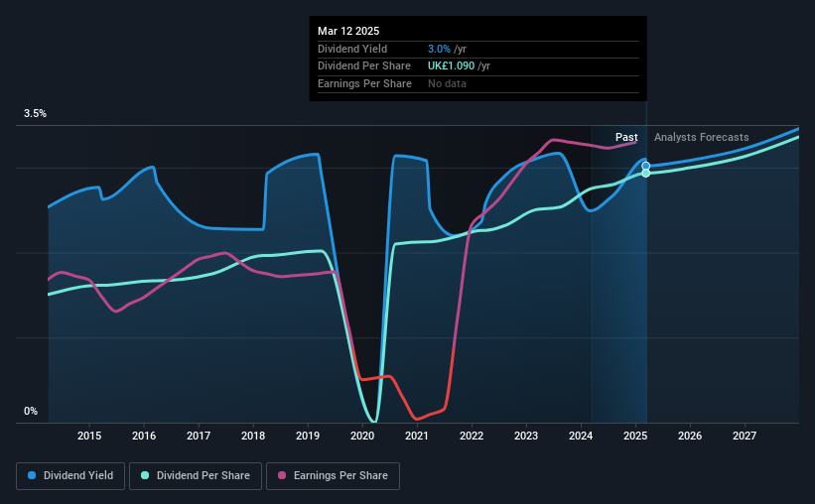Toggle the Dividend Per Share legend button
This screenshot has width=815, height=504.
[x=196, y=476]
